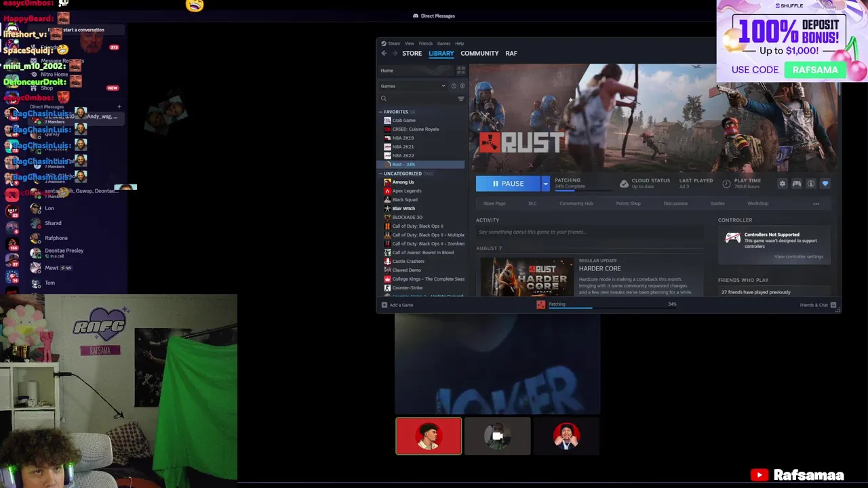Open Friends & Chat button
This screenshot has height=488, width=868.
818,305
